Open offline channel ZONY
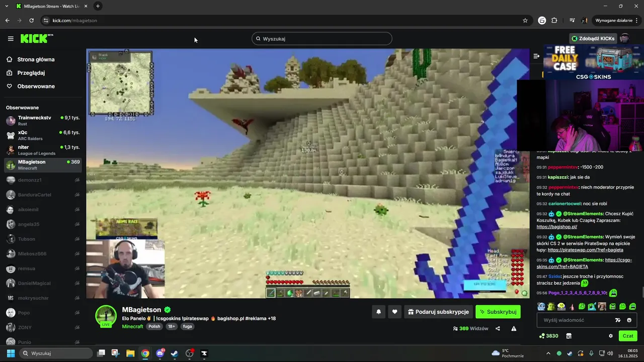Image resolution: width=644 pixels, height=362 pixels. [x=43, y=327]
